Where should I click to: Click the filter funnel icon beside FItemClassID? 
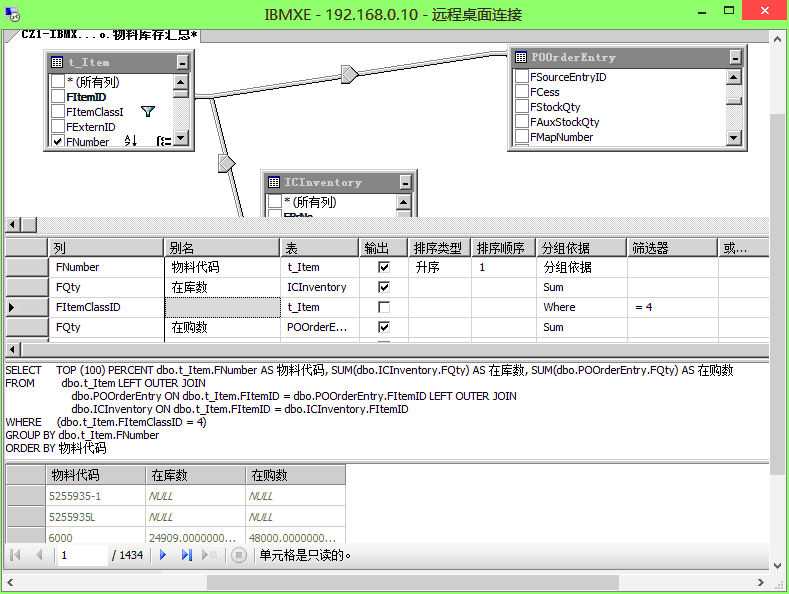click(148, 112)
